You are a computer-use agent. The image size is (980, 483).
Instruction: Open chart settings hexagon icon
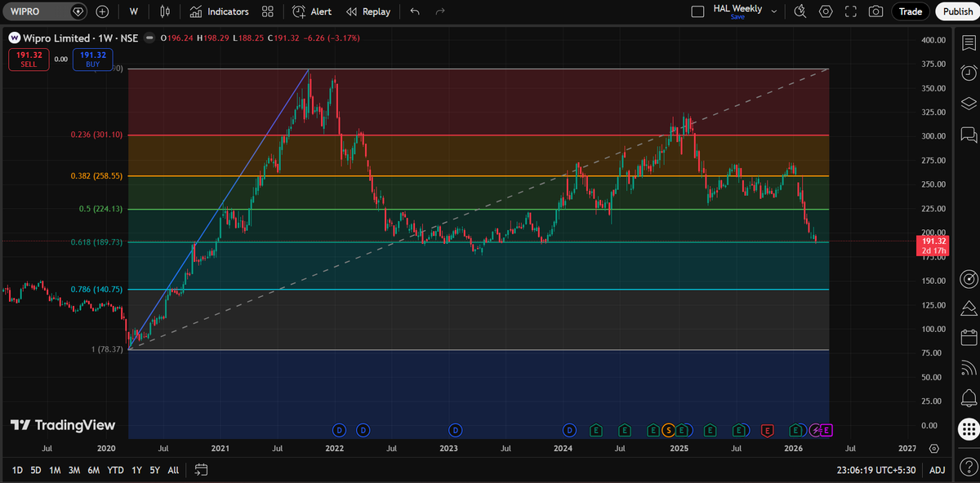point(826,11)
